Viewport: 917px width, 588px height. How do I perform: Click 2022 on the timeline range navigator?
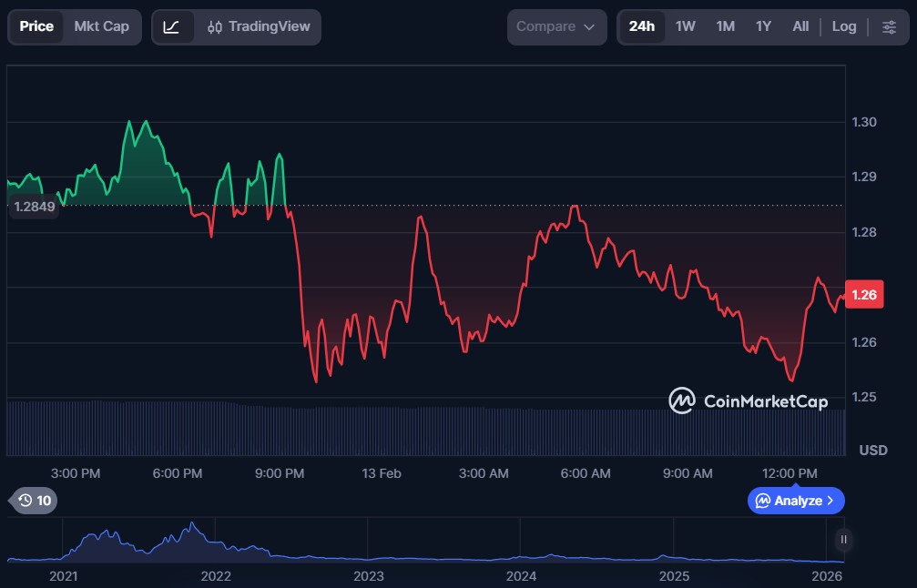pos(216,576)
